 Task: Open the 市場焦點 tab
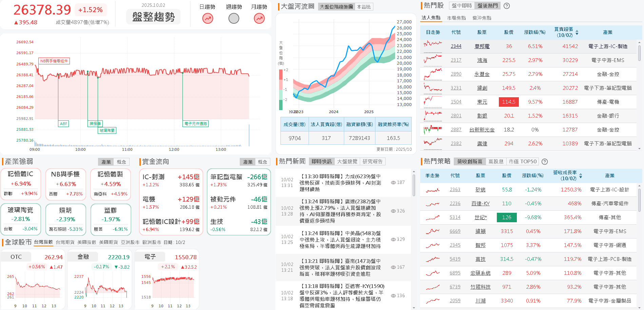(x=456, y=18)
